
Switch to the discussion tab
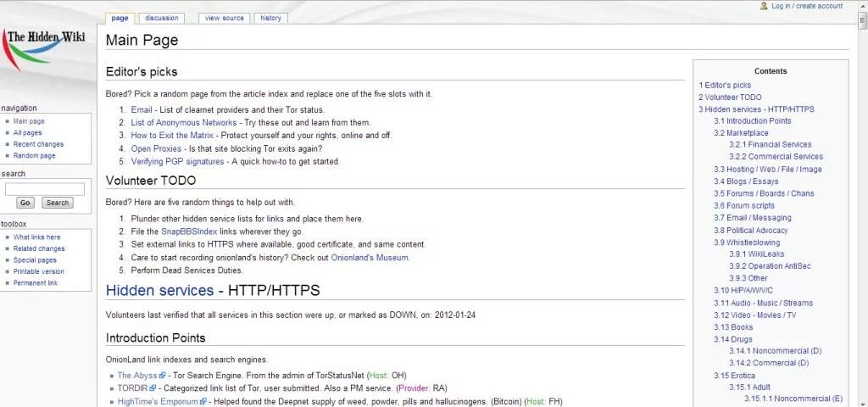click(x=162, y=19)
